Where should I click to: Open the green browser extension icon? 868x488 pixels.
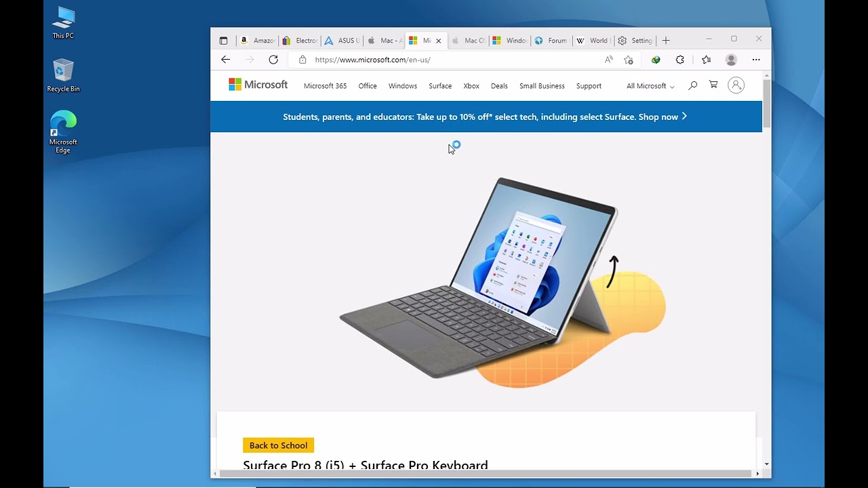(656, 60)
